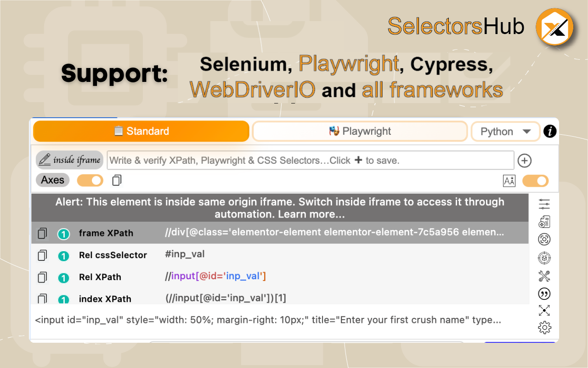Copy the Rel cssSelector value

42,255
